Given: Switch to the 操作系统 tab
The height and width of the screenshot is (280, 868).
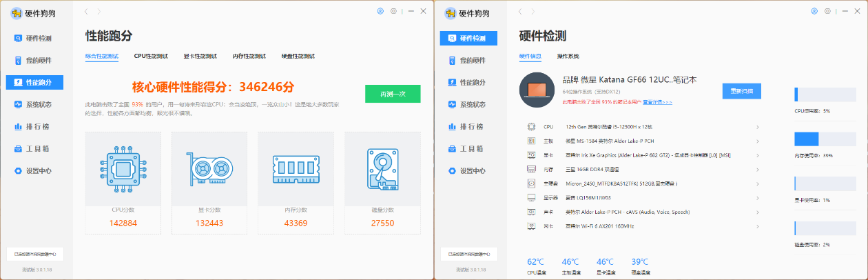Looking at the screenshot, I should pos(568,56).
